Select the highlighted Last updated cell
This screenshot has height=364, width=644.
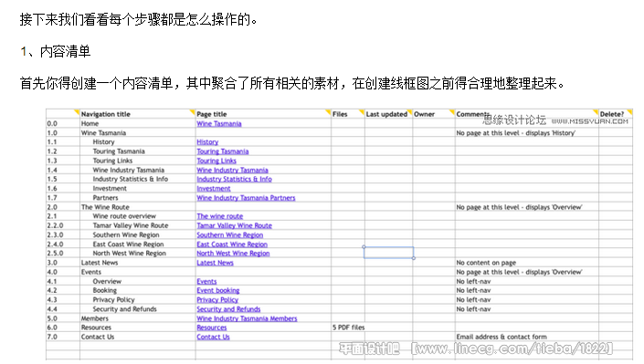coord(388,253)
